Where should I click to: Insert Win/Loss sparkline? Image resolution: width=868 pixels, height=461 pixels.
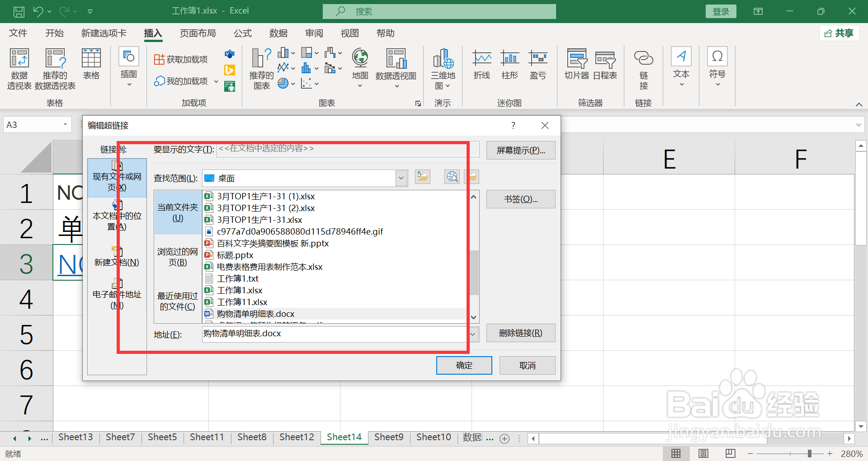[x=538, y=64]
